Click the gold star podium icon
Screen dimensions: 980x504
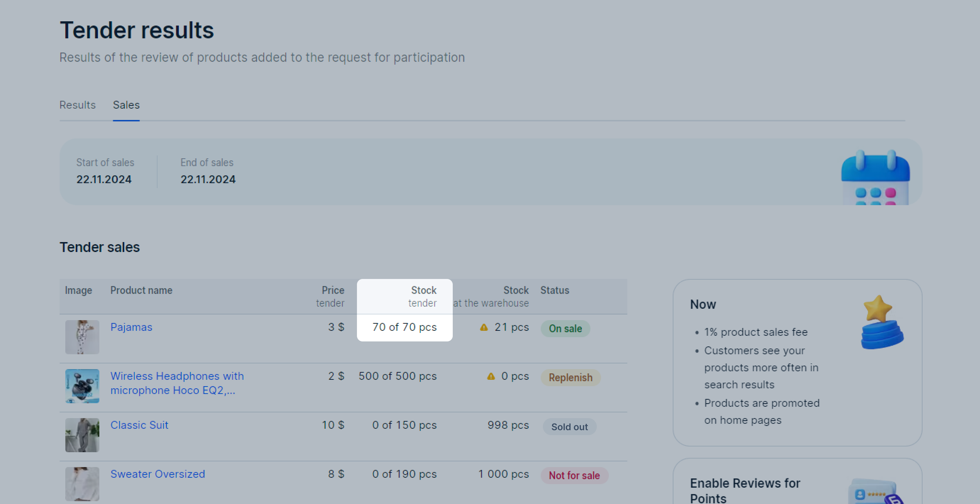pyautogui.click(x=882, y=322)
